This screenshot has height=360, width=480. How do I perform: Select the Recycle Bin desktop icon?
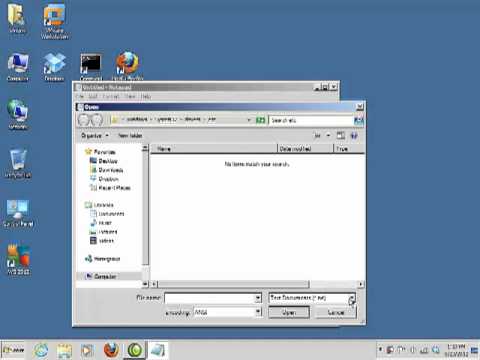tap(18, 163)
